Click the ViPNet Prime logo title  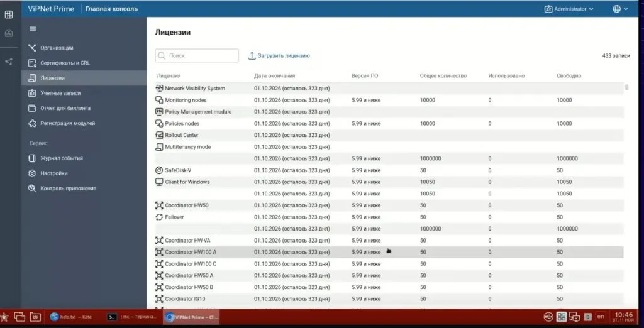point(51,9)
